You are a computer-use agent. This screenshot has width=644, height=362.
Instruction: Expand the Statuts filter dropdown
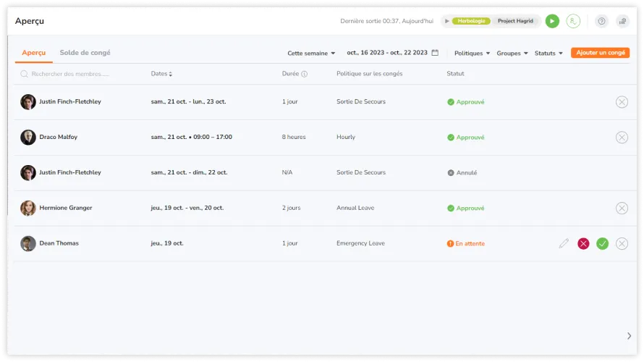[548, 53]
